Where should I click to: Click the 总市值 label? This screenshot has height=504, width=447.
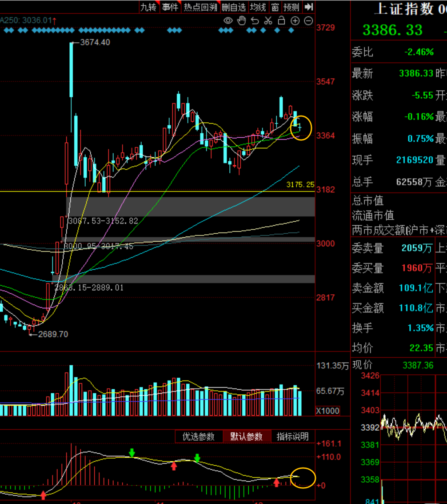click(367, 201)
